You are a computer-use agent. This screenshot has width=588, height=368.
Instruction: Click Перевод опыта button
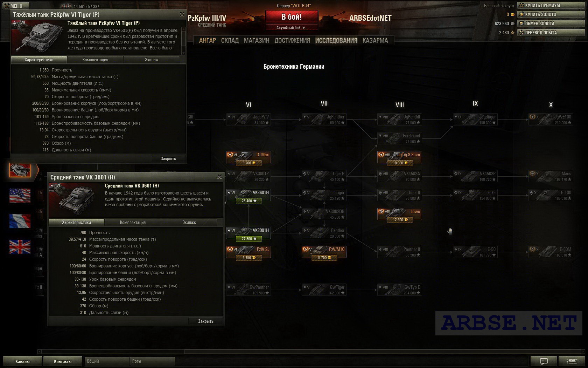[x=551, y=33]
